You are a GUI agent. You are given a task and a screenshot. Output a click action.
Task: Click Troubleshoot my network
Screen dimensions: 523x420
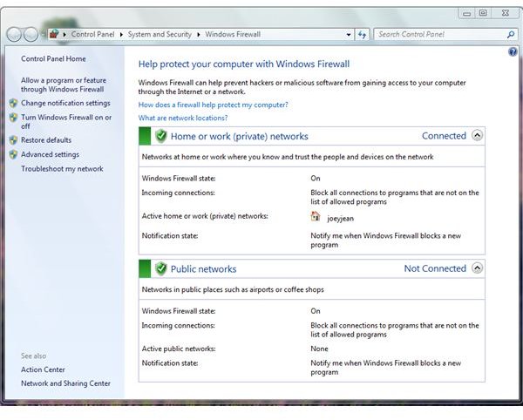(62, 169)
